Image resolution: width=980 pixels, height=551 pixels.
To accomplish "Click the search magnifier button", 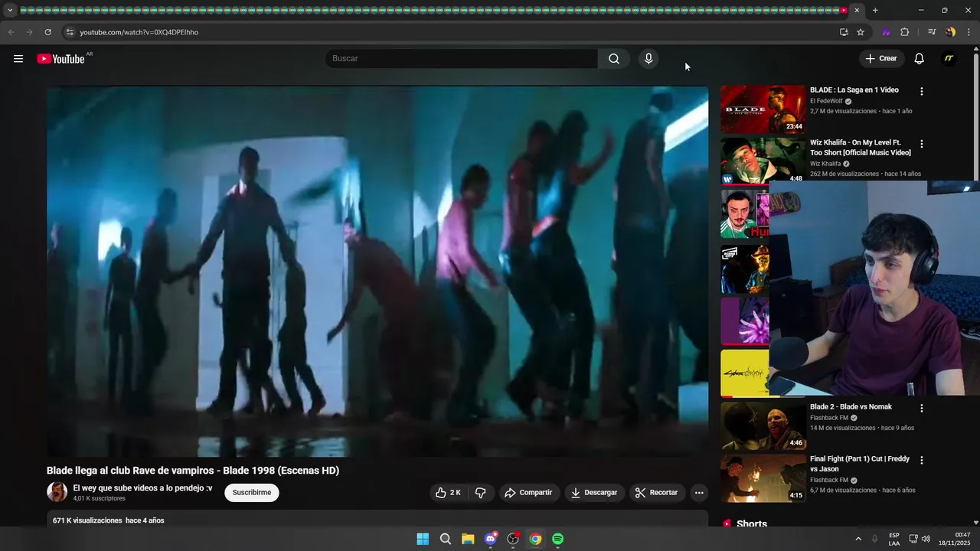I will pos(614,59).
